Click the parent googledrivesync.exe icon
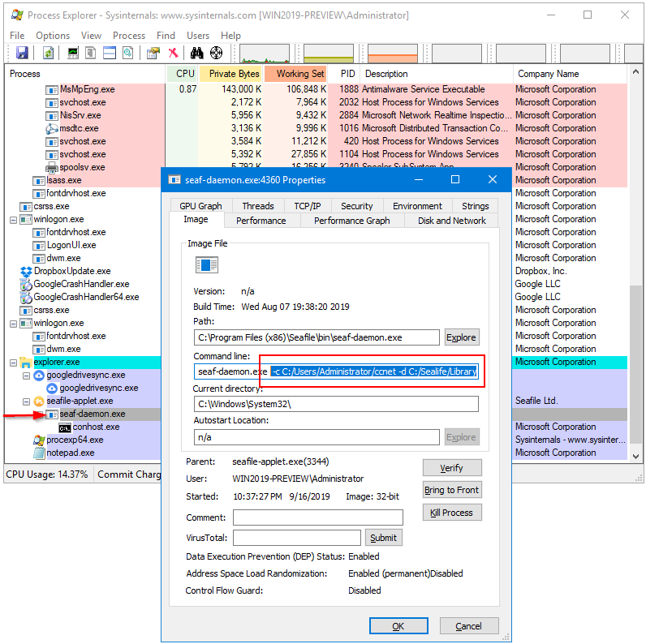 point(39,375)
